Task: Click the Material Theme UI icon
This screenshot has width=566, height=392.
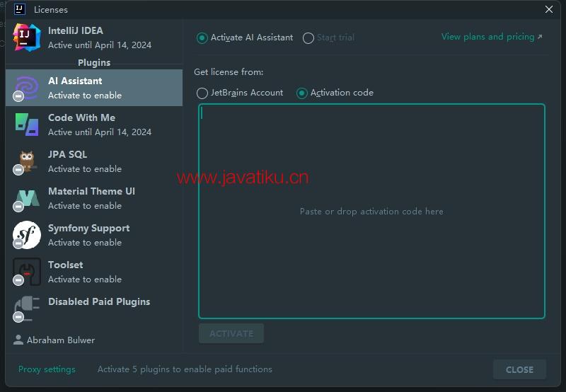Action: (x=28, y=198)
